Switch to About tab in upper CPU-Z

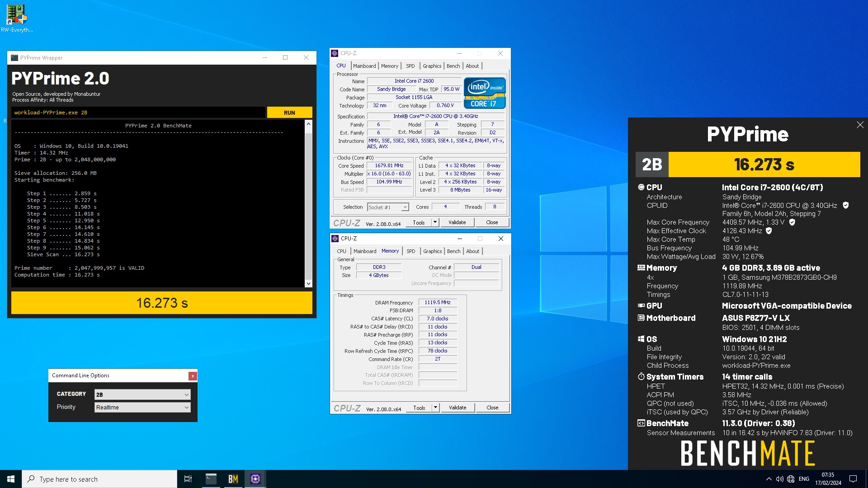click(x=472, y=66)
